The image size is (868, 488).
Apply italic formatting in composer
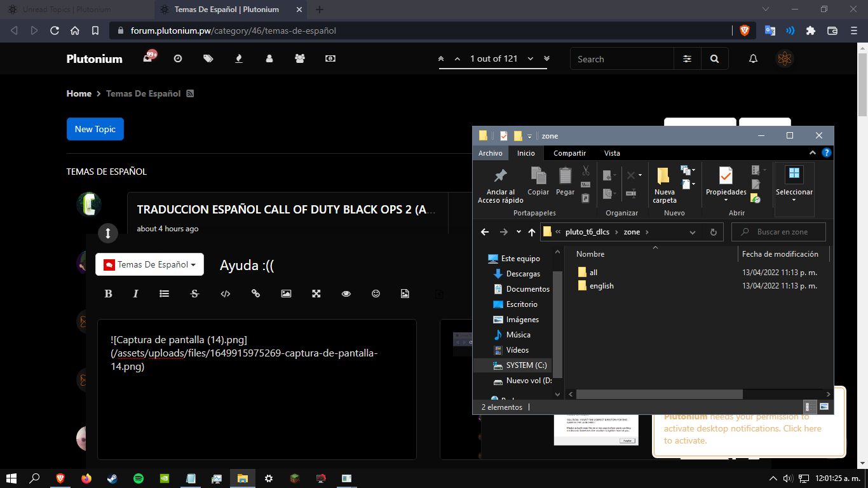point(135,294)
